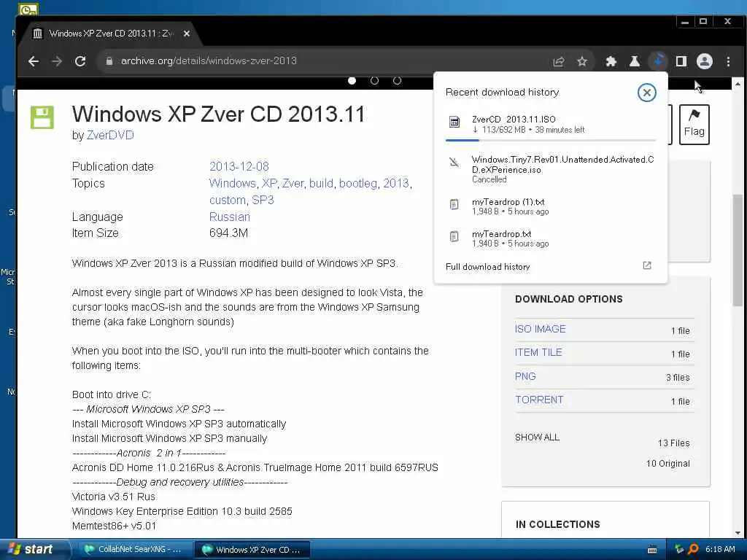Screen dimensions: 747x560
Task: Go back to the previous page
Action: pyautogui.click(x=34, y=61)
